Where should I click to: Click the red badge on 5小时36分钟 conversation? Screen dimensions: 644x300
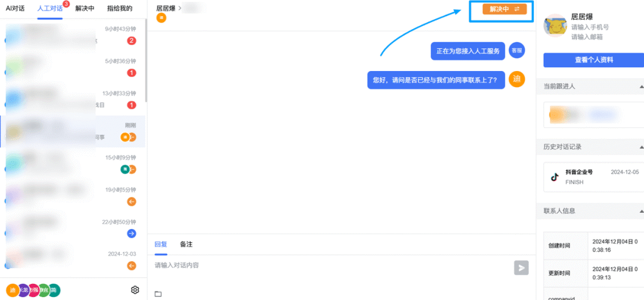pos(131,73)
